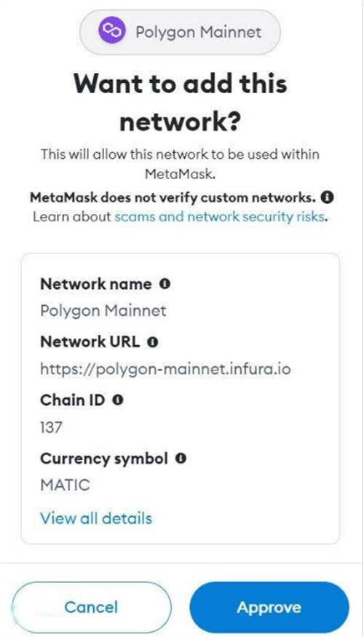Click the Network URL field label
The height and width of the screenshot is (637, 364).
click(x=90, y=342)
